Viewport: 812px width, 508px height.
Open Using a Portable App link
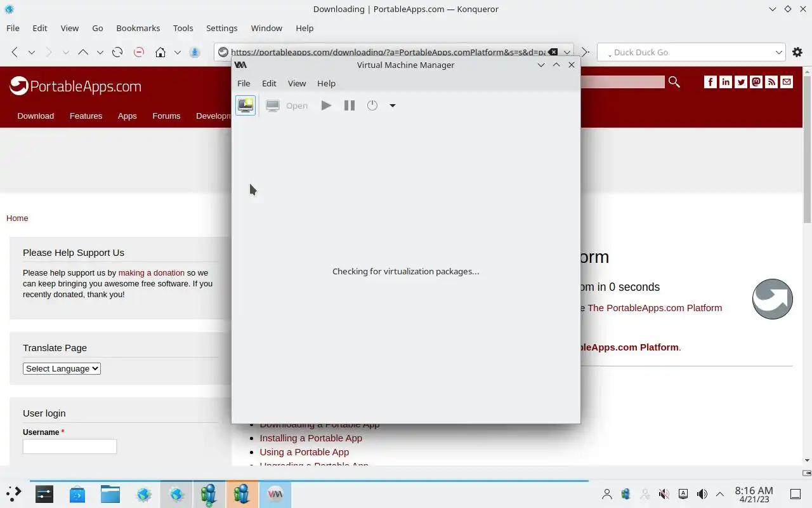(304, 451)
